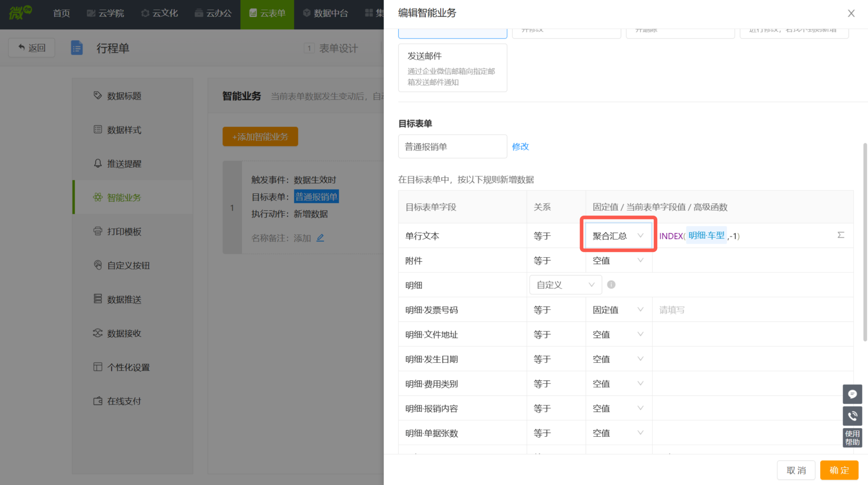The width and height of the screenshot is (868, 485).
Task: Click the 修改 link beside 普通报销单
Action: pos(520,146)
